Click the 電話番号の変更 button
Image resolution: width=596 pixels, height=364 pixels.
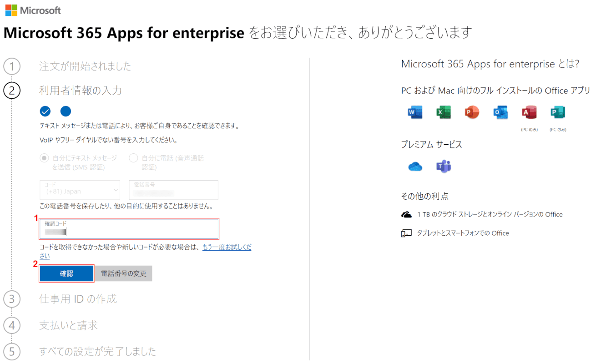click(124, 273)
